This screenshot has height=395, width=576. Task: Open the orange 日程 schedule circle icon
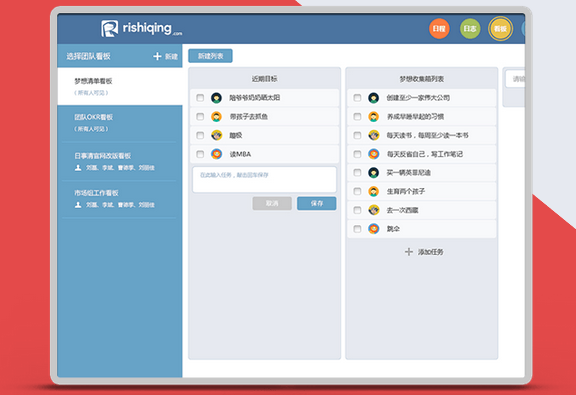click(439, 29)
